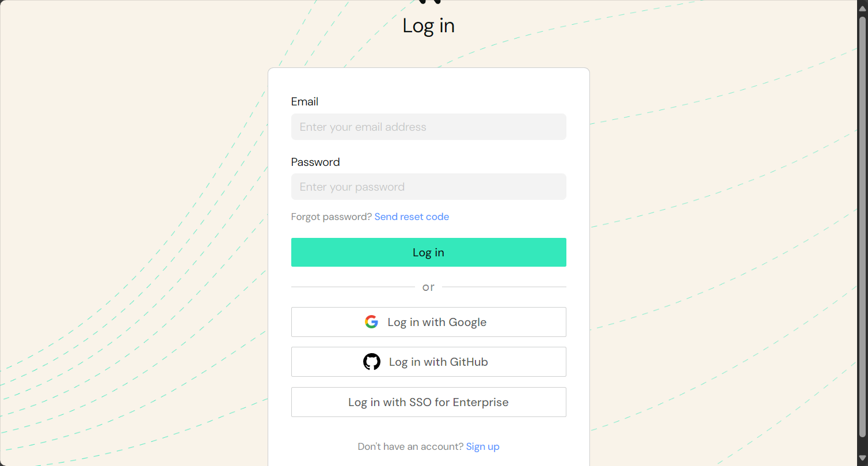868x466 pixels.
Task: Submit using the green Log in button
Action: click(429, 252)
